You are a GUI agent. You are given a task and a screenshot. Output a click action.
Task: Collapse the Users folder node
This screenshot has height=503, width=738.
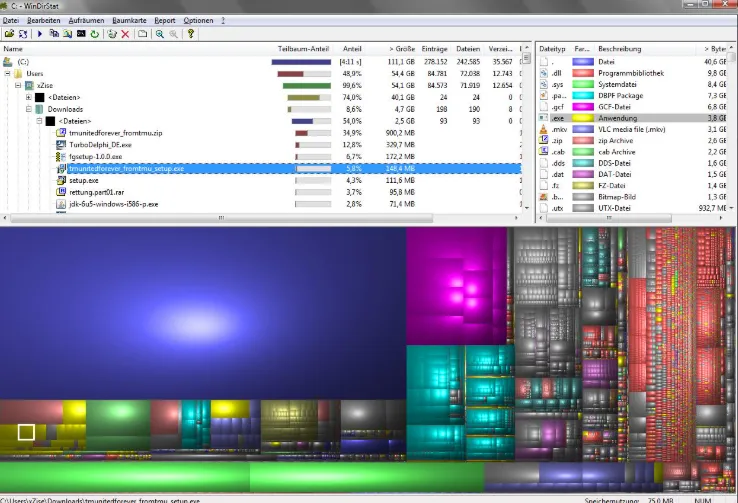[7, 73]
